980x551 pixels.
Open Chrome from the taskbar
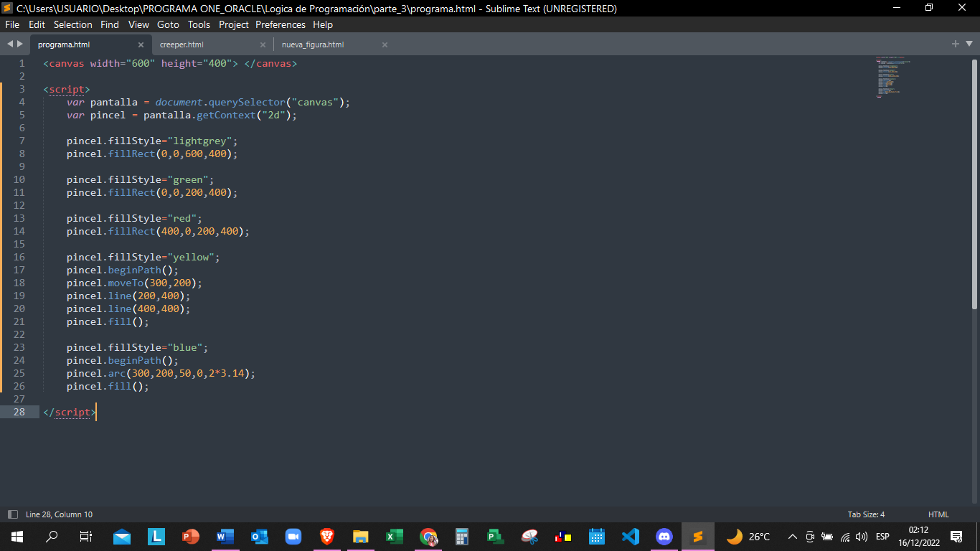click(428, 537)
